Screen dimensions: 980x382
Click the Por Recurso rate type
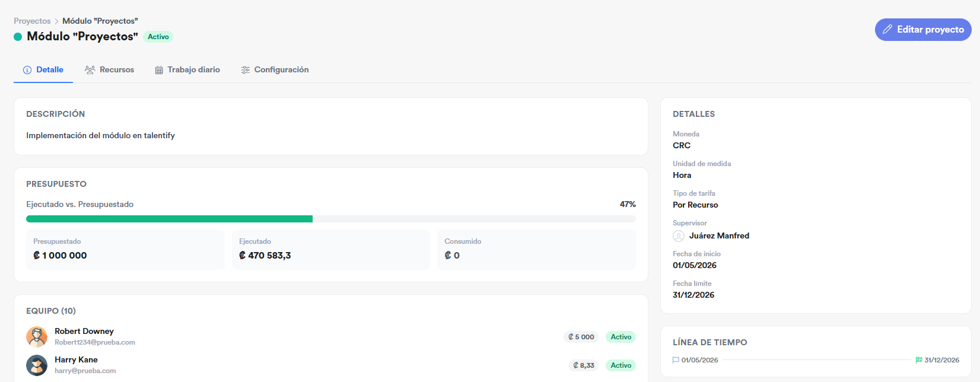click(x=695, y=205)
